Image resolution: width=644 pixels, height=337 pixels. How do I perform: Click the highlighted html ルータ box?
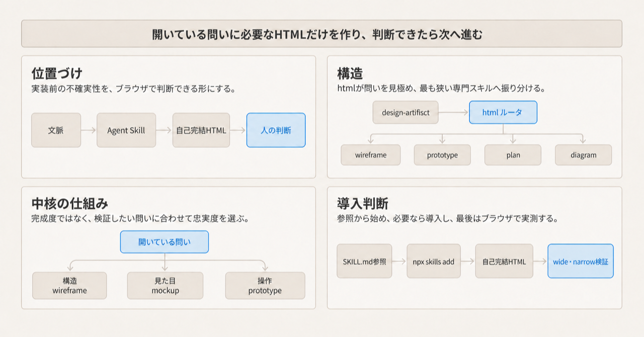click(x=503, y=112)
